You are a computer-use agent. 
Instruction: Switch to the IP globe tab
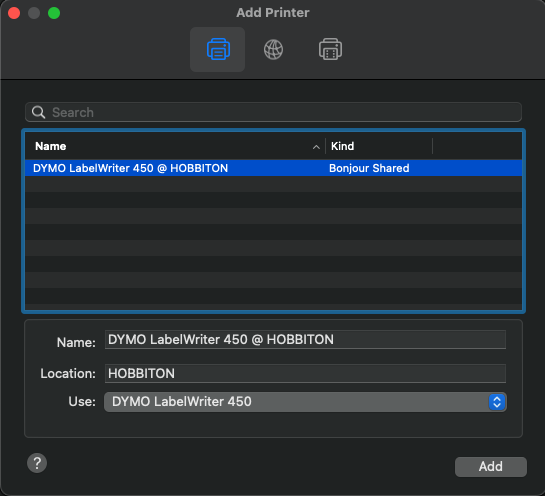[x=273, y=49]
